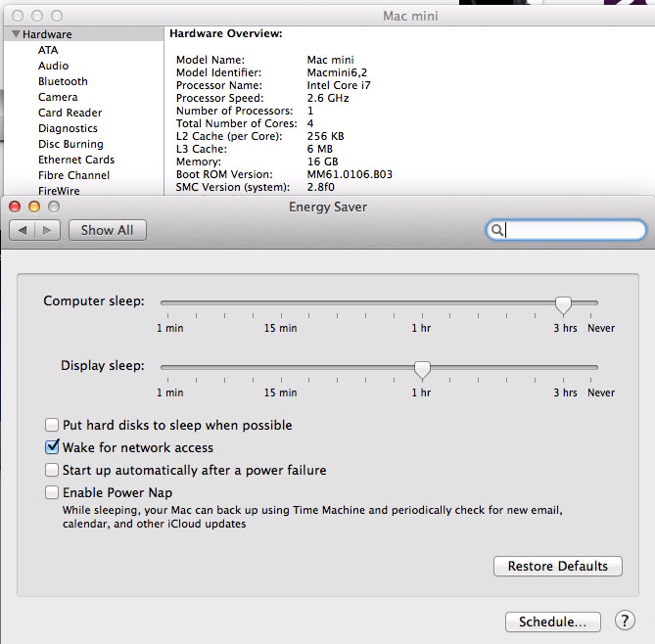This screenshot has height=644, width=655.
Task: Enable Put hard disks to sleep
Action: tap(52, 425)
